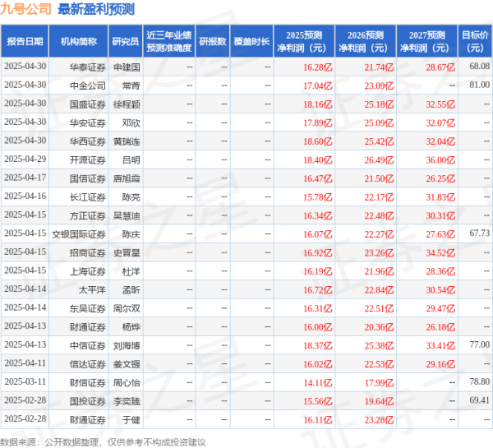Click the 目标价 column header
The height and width of the screenshot is (448, 493).
475,41
